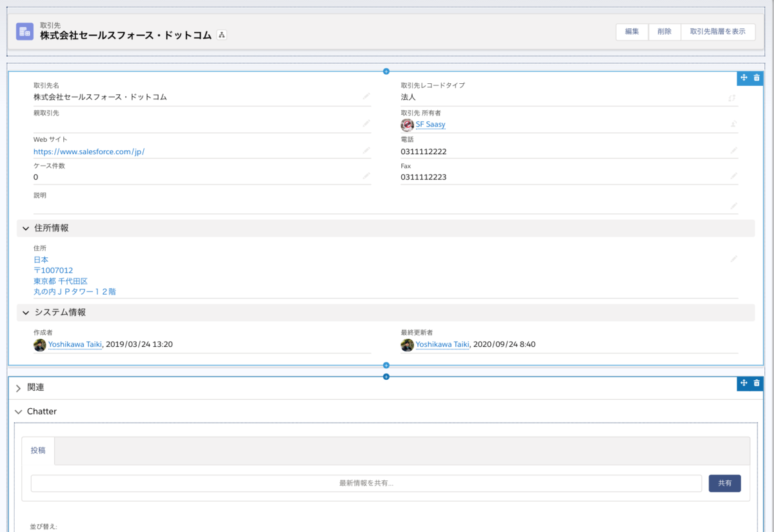Collapse the システム情報 section
774x532 pixels.
pos(26,313)
